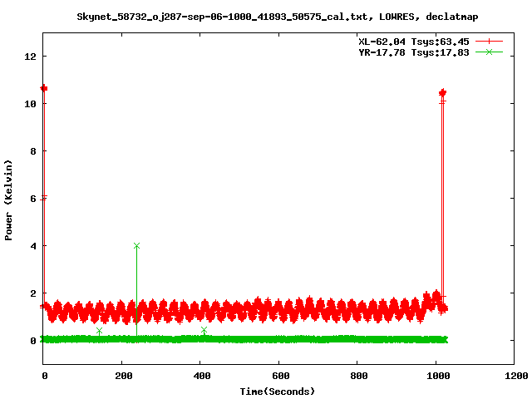Click the Time(Seconds) x-axis label
This screenshot has height=399, width=532.
point(277,392)
